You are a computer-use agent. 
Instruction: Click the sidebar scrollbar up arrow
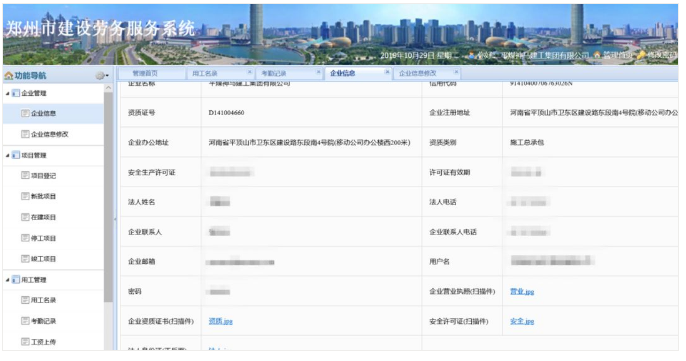[108, 88]
